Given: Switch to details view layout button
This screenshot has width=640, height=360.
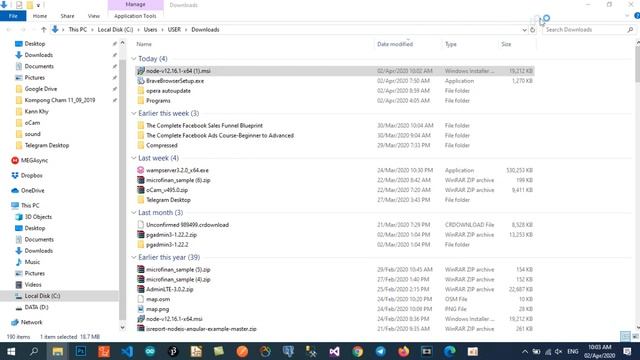Looking at the screenshot, I should point(625,337).
